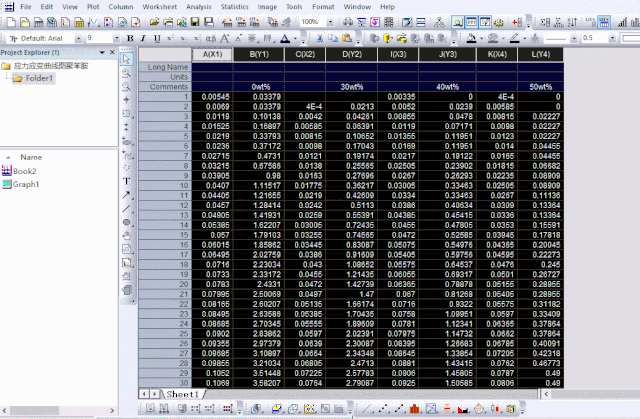Viewport: 640px width, 419px height.
Task: Select column header A(X1)
Action: [x=212, y=54]
